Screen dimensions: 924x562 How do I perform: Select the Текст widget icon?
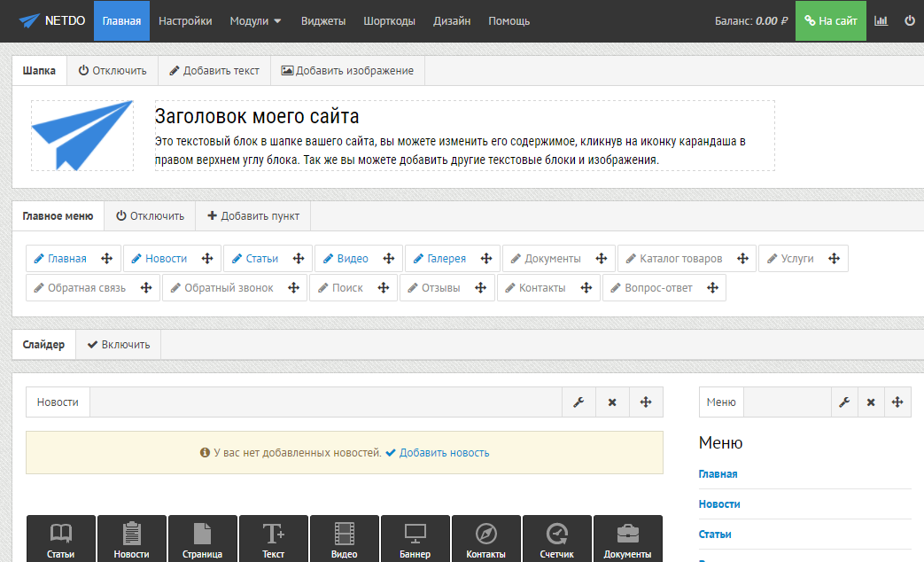click(x=273, y=533)
